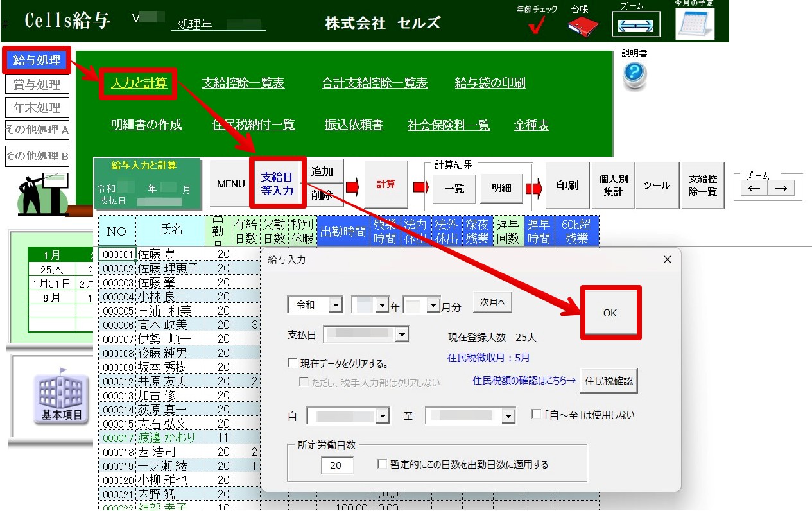Click the OK button in dialog

610,313
